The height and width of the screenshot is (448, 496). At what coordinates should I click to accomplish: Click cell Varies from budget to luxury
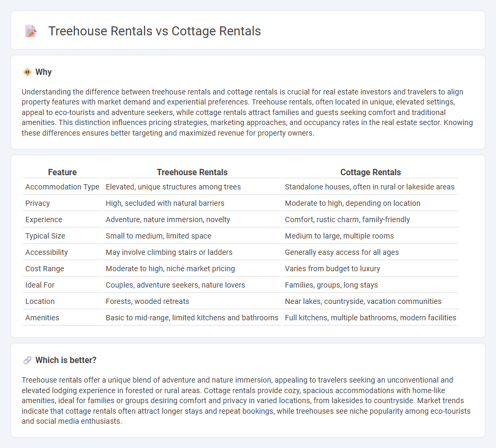pos(332,269)
